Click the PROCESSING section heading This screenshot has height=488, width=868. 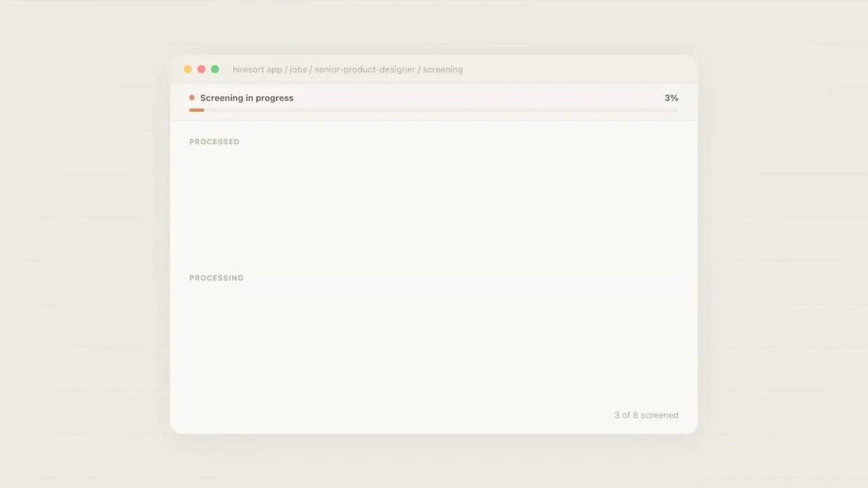[x=216, y=278]
